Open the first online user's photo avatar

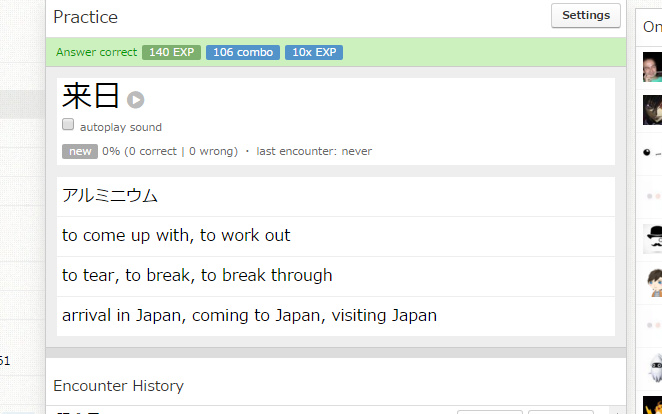point(652,67)
